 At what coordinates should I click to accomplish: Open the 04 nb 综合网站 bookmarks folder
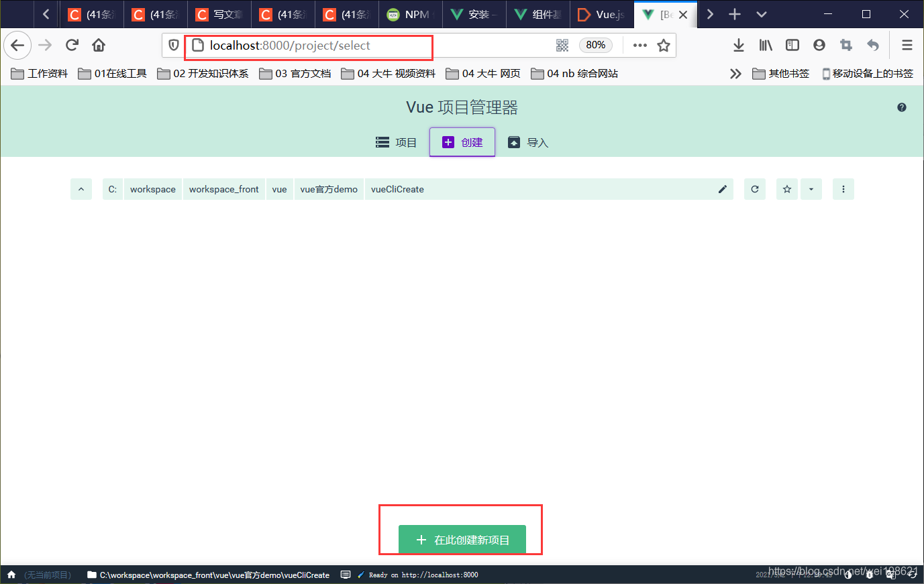coord(574,74)
